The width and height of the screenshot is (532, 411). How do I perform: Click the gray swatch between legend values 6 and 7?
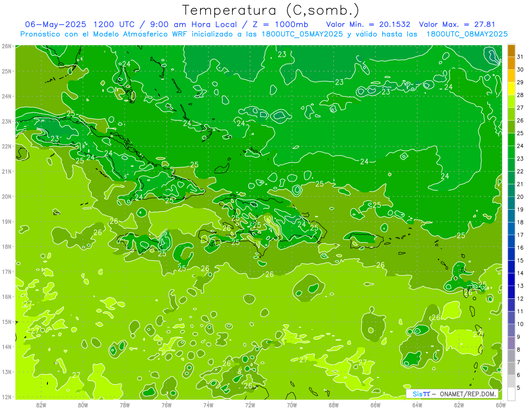coord(511,368)
